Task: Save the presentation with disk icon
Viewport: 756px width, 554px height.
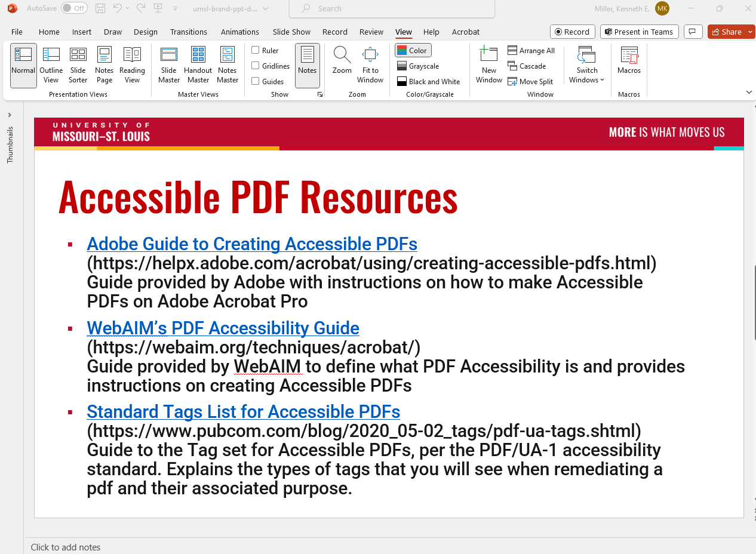Action: pyautogui.click(x=100, y=8)
